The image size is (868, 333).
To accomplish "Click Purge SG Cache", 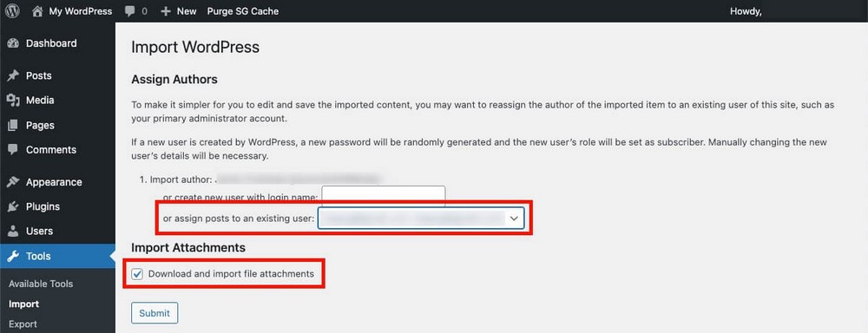I will tap(243, 11).
